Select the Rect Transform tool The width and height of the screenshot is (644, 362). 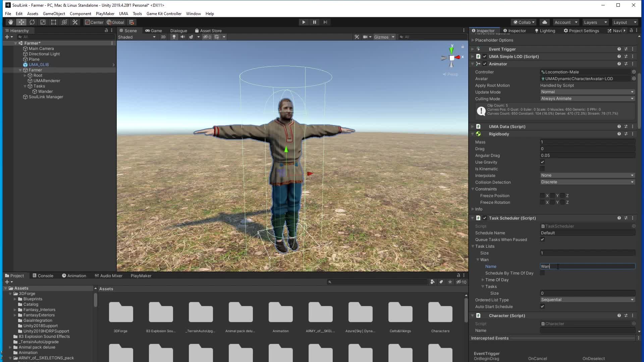coord(54,22)
